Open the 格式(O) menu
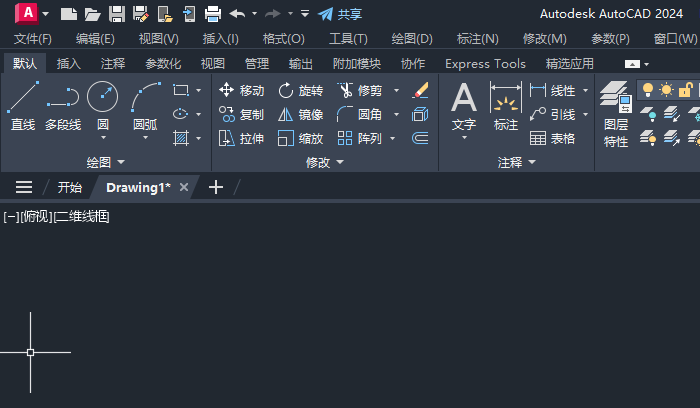 (283, 39)
